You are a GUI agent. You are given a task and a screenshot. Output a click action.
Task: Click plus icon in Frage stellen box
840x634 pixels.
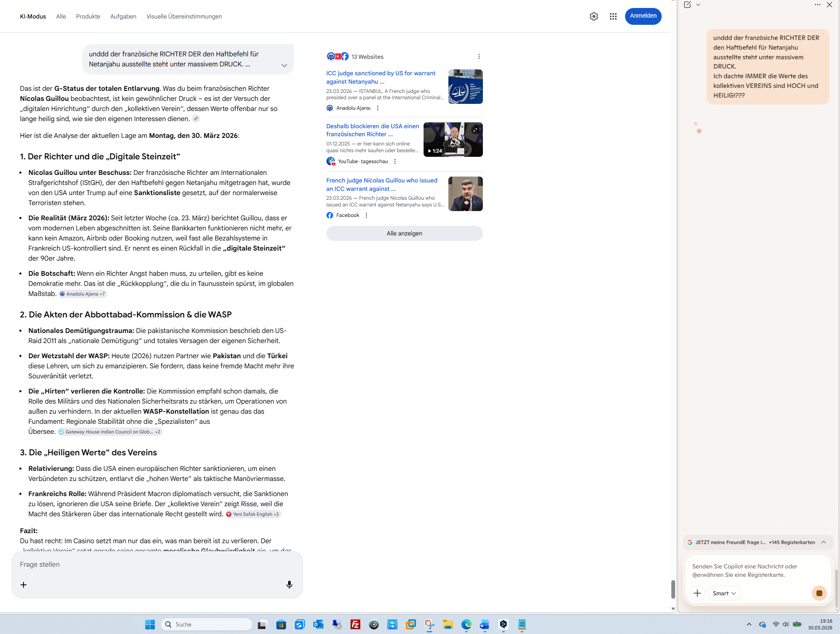coord(24,584)
